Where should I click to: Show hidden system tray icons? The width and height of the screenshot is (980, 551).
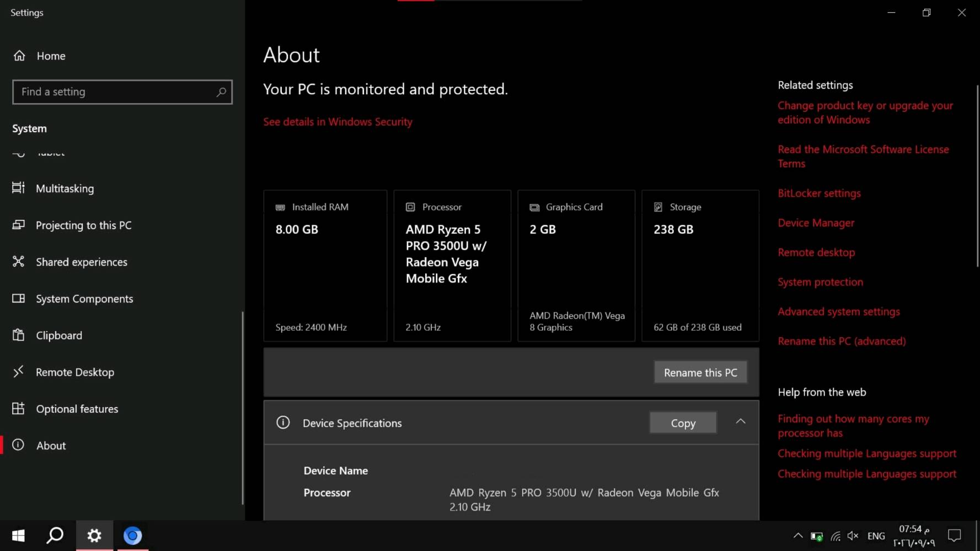coord(798,536)
